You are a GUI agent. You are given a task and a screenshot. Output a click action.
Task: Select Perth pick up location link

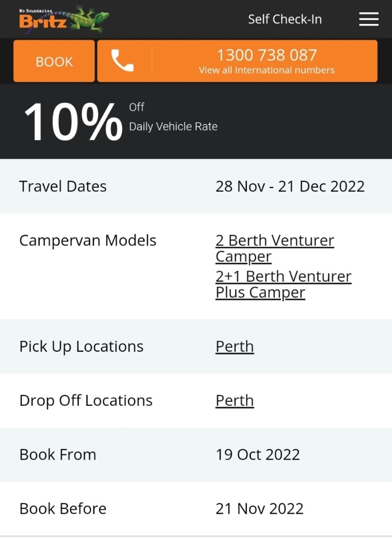click(235, 346)
